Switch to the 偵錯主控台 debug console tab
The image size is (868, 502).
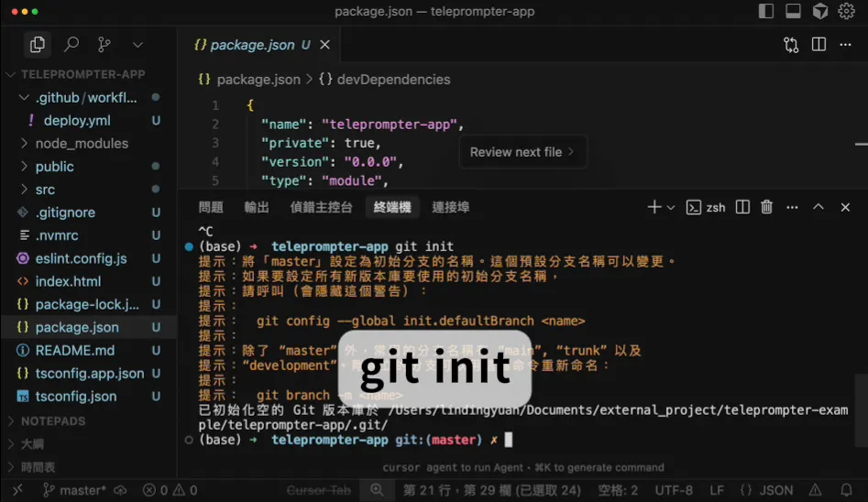click(321, 208)
